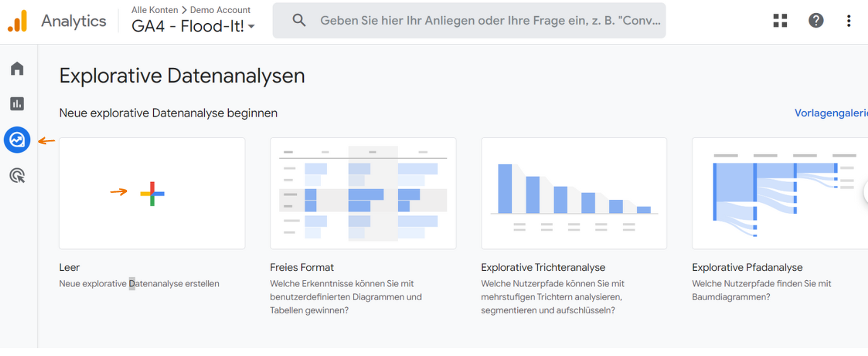Image resolution: width=868 pixels, height=356 pixels.
Task: Open the three-dot more options menu
Action: [x=848, y=21]
